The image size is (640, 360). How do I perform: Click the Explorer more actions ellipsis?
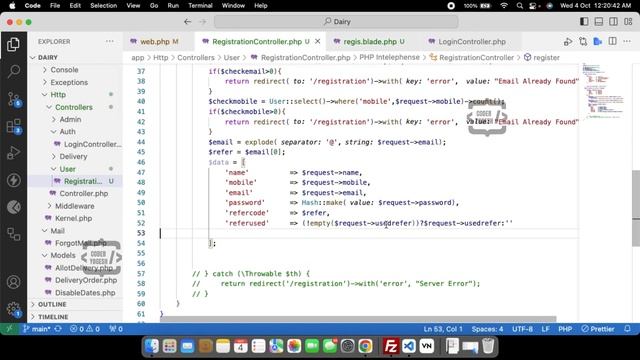[109, 41]
